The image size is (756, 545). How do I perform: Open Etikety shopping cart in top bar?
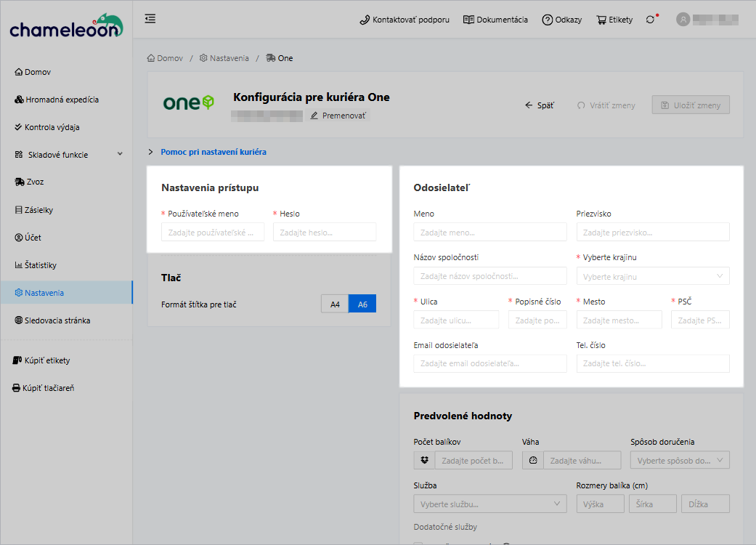[x=614, y=20]
